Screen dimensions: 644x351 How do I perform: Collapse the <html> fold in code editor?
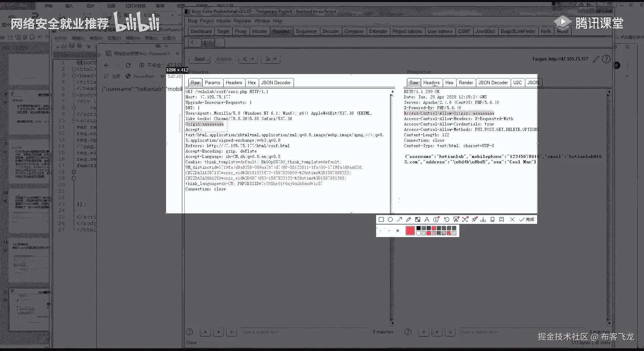coord(74,69)
